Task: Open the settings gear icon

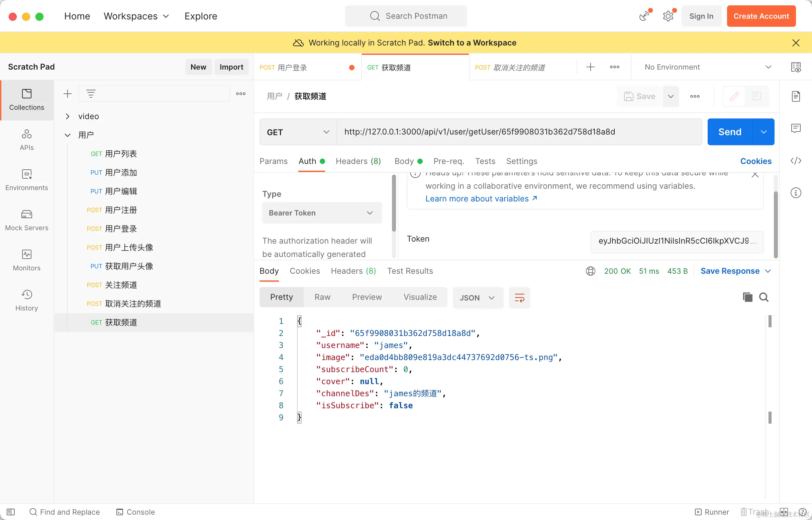Action: 668,16
